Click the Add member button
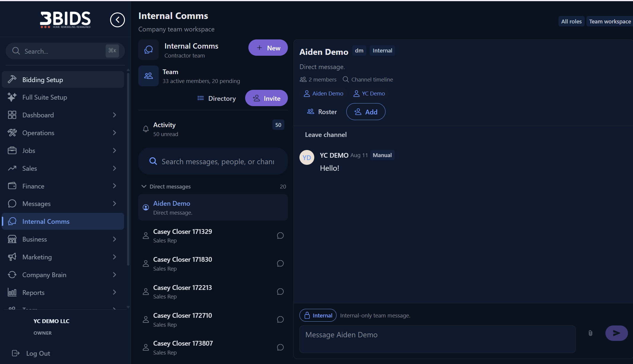 tap(366, 112)
